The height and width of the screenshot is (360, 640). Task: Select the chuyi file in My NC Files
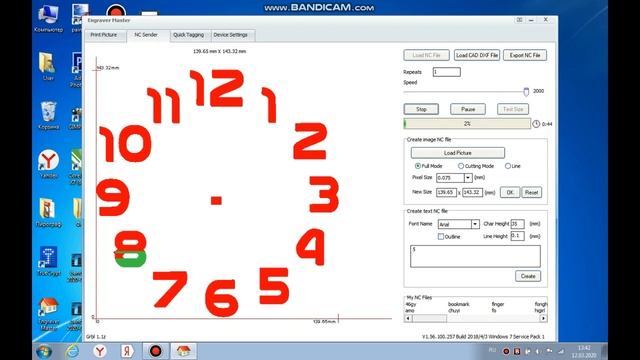click(x=454, y=311)
